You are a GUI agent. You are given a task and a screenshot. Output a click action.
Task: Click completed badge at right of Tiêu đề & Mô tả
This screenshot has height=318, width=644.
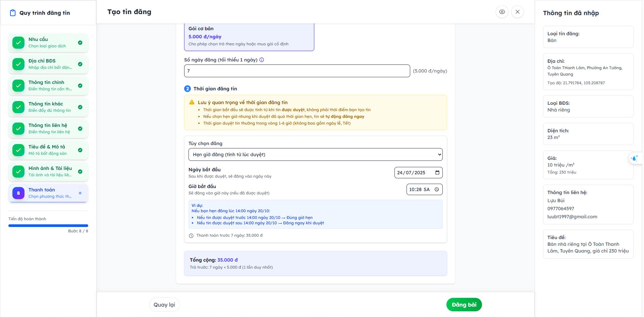click(80, 150)
